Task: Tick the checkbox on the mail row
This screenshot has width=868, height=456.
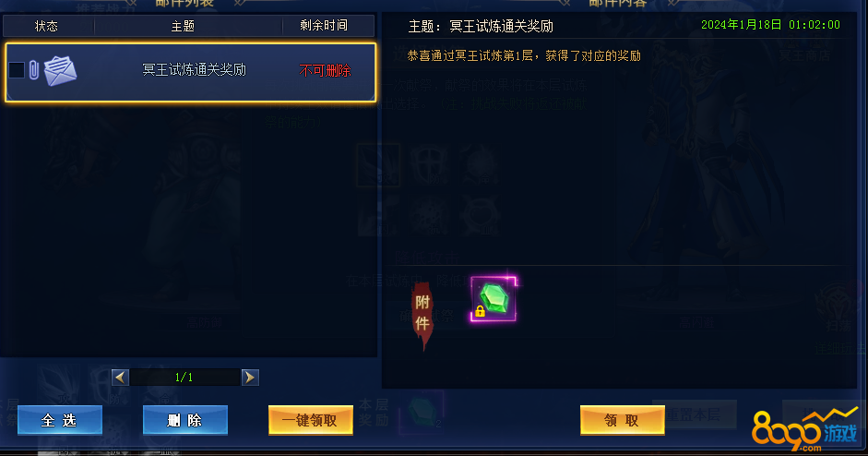Action: pos(17,70)
